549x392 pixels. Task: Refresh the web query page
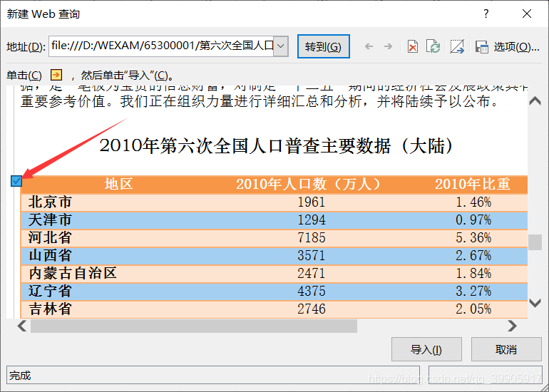[433, 46]
